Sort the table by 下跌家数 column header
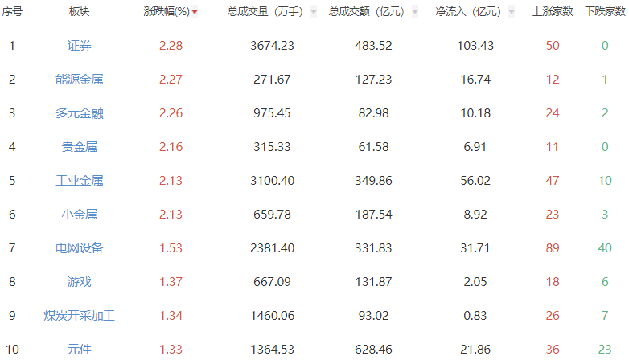 (605, 12)
